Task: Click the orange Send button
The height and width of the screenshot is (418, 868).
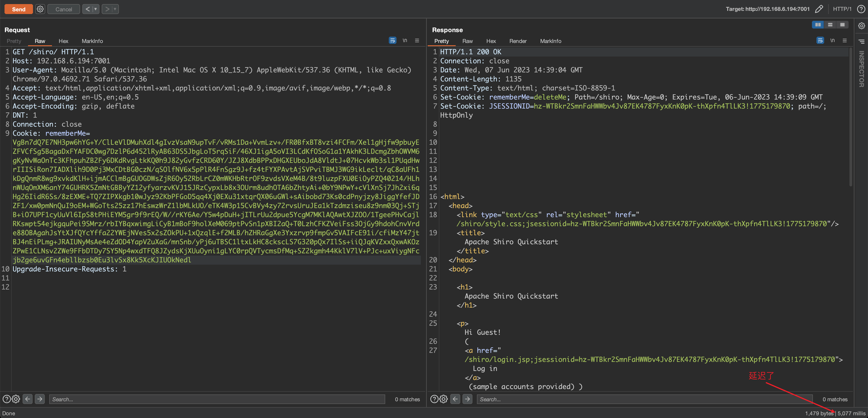Action: point(19,9)
